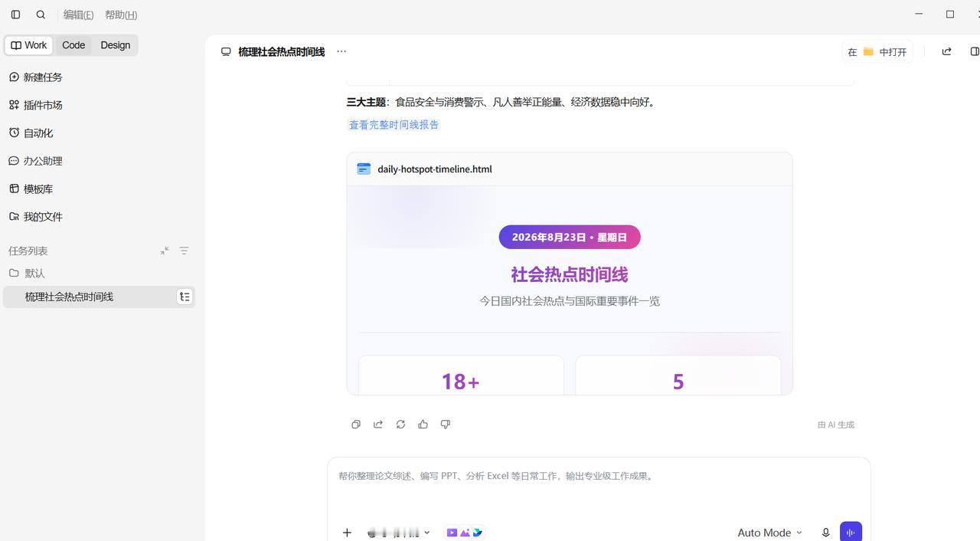Select 梳理社会热点时间线 task in sidebar

click(x=99, y=297)
